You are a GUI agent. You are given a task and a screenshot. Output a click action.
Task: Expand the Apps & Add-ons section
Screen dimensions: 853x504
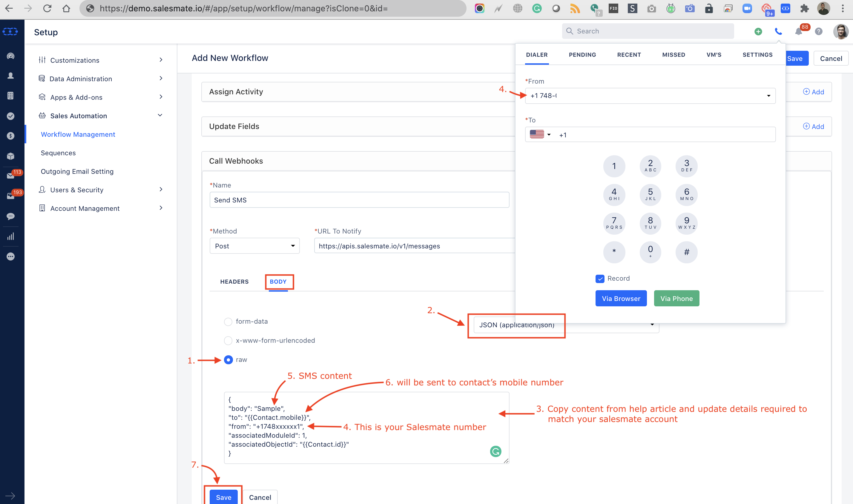click(101, 97)
